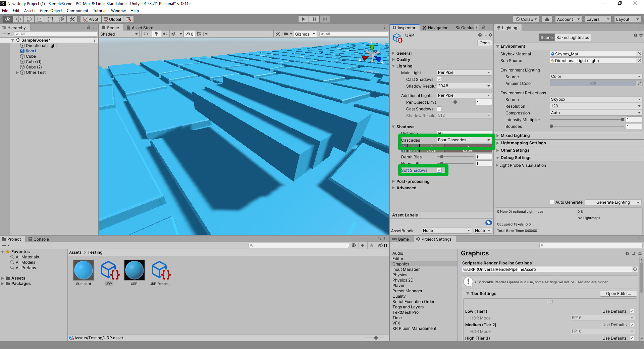644x349 pixels.
Task: Open the GameObject menu
Action: (x=51, y=10)
